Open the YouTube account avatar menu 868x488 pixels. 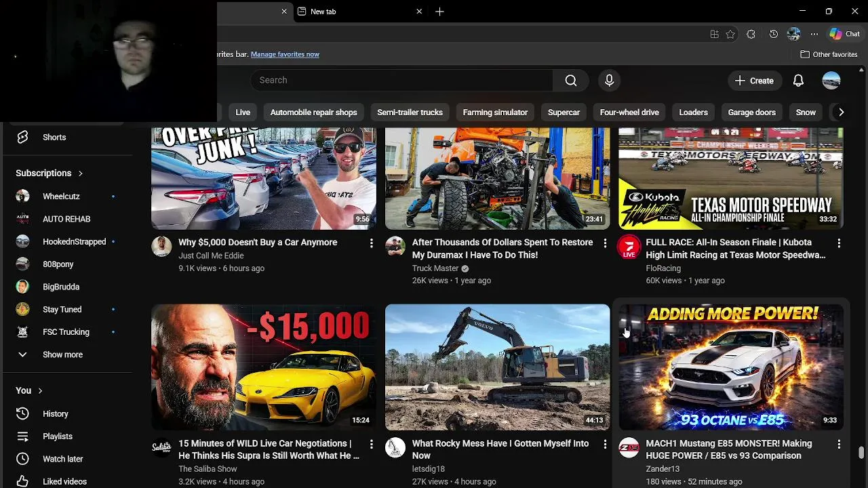click(831, 80)
